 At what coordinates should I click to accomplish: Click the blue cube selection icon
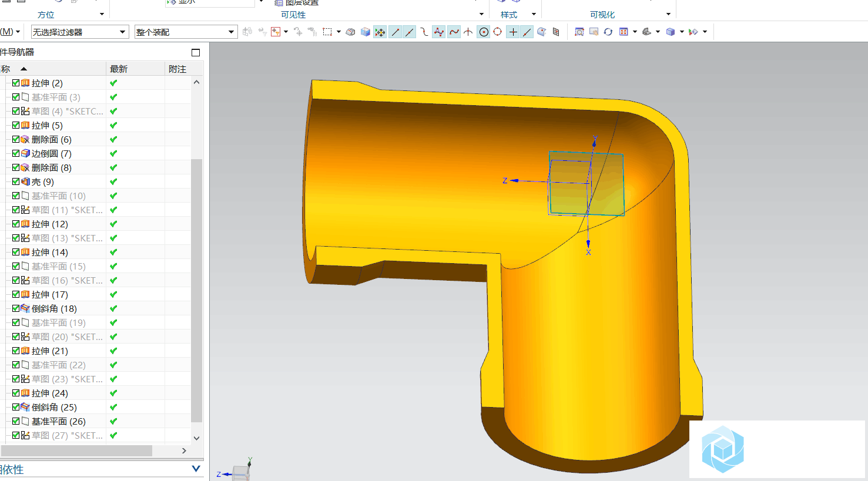click(366, 32)
